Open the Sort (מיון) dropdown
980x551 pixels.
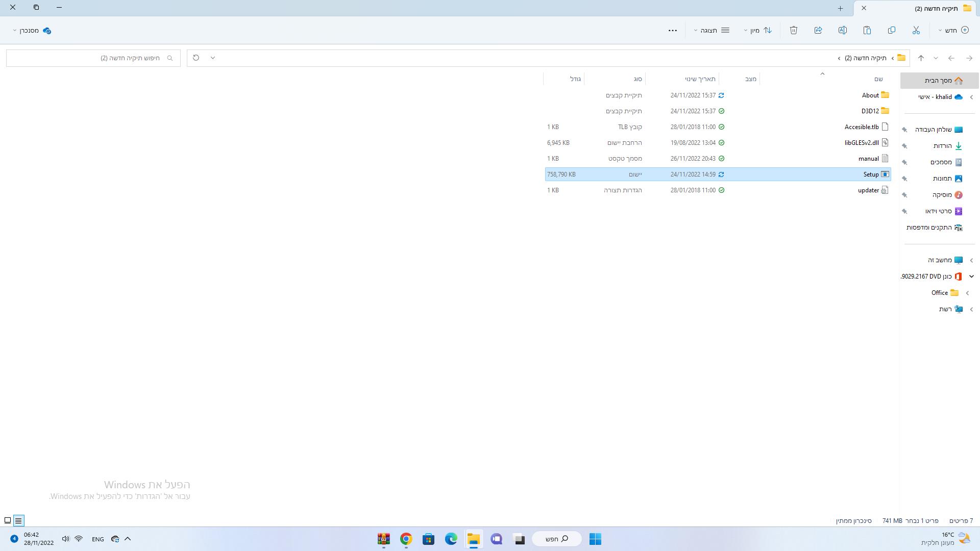point(757,31)
